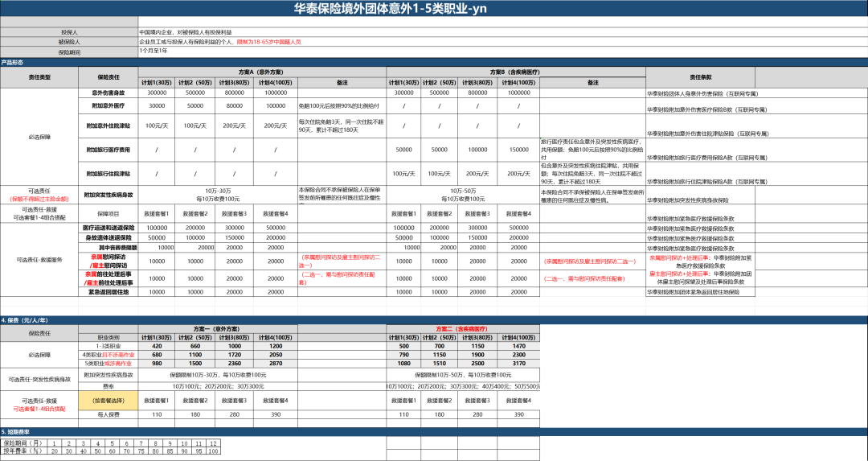The image size is (868, 461).
Task: Click the 方案A（意外方案） header cell
Action: [x=262, y=72]
